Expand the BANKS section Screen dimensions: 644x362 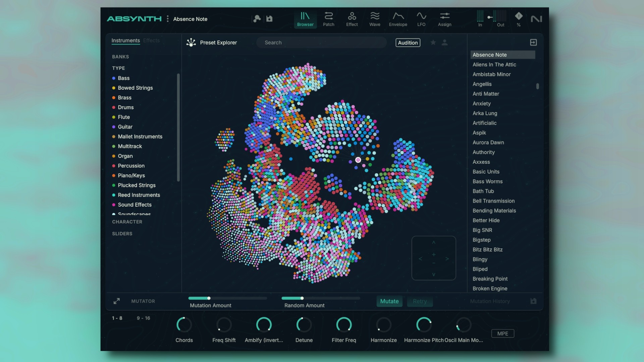click(x=120, y=57)
